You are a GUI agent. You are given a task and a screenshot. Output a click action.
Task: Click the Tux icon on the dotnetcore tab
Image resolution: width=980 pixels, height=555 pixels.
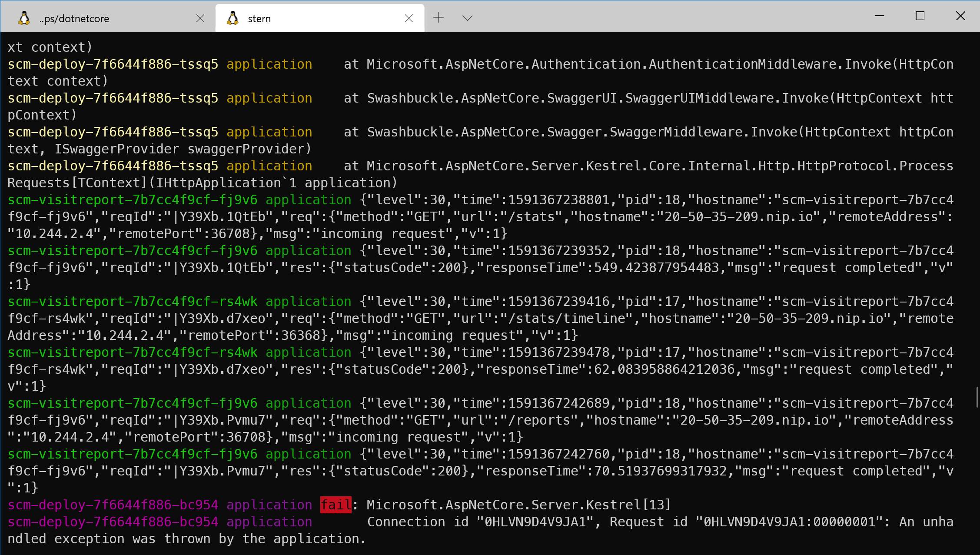click(25, 18)
